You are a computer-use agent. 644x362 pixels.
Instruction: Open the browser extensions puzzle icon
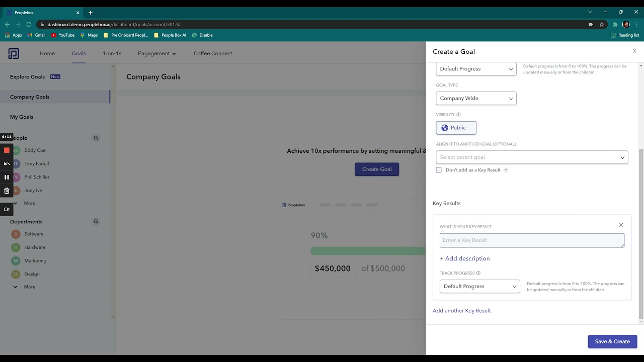click(615, 24)
